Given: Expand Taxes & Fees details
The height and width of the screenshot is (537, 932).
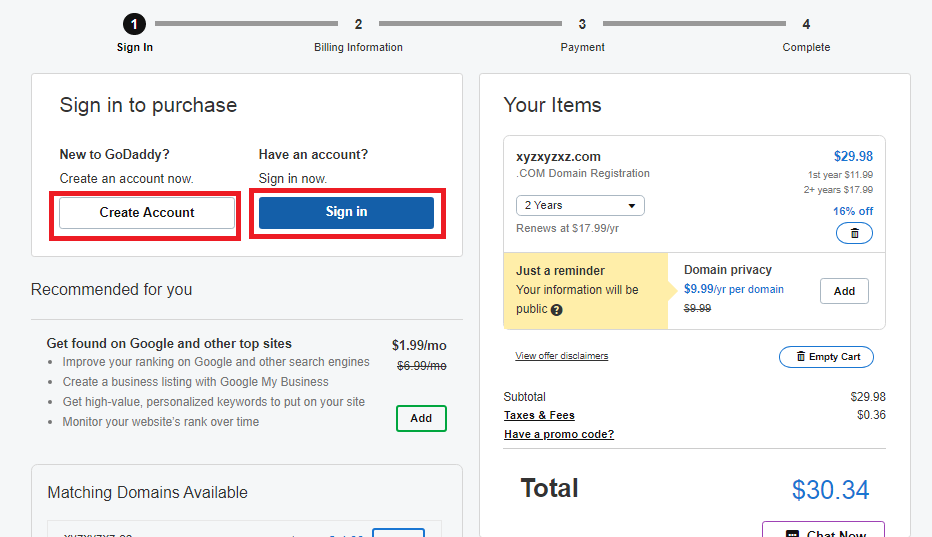Looking at the screenshot, I should 539,415.
